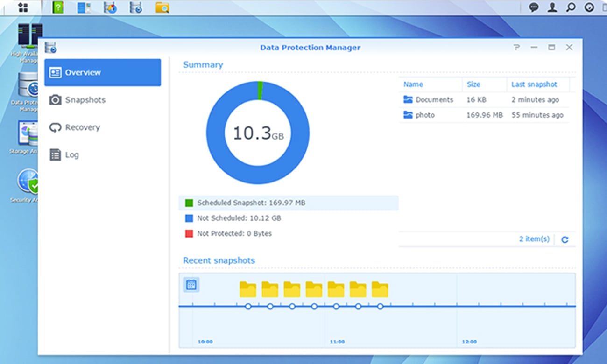Sort by Last snapshot column header
The image size is (607, 364).
coord(534,84)
